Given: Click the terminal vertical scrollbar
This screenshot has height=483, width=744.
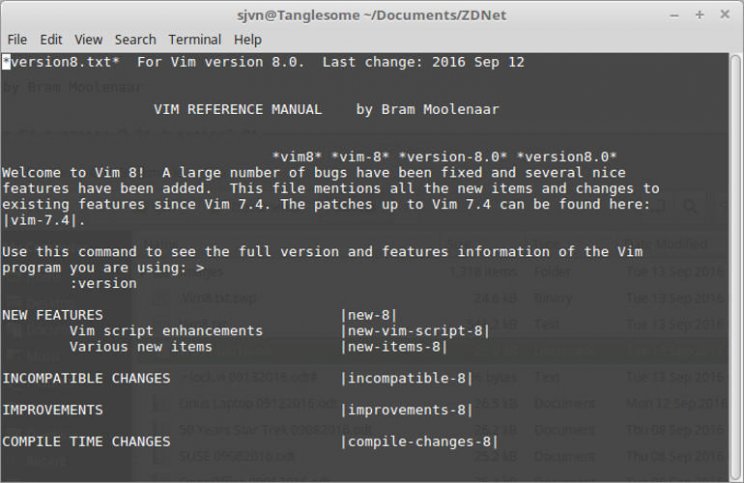Looking at the screenshot, I should tap(735, 266).
